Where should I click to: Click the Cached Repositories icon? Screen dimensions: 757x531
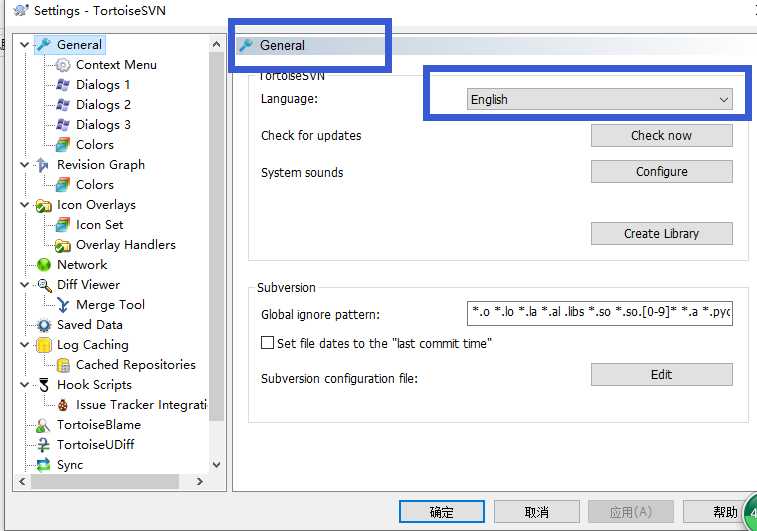[63, 365]
